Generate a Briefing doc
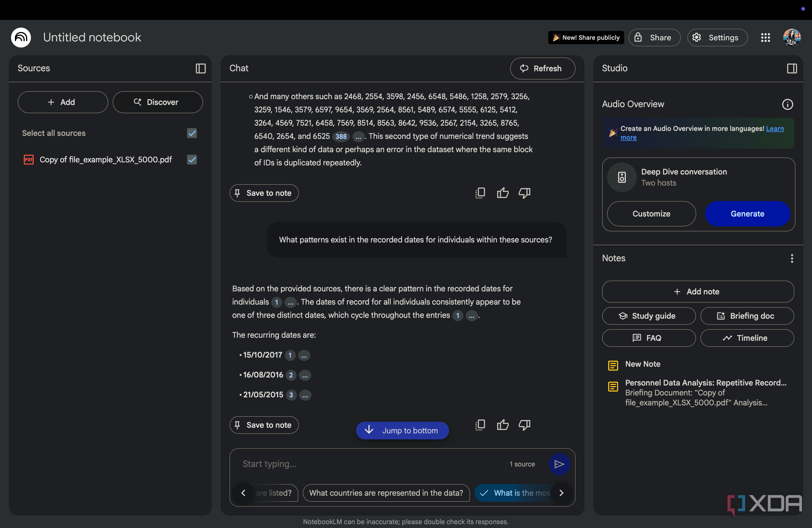 [x=747, y=316]
